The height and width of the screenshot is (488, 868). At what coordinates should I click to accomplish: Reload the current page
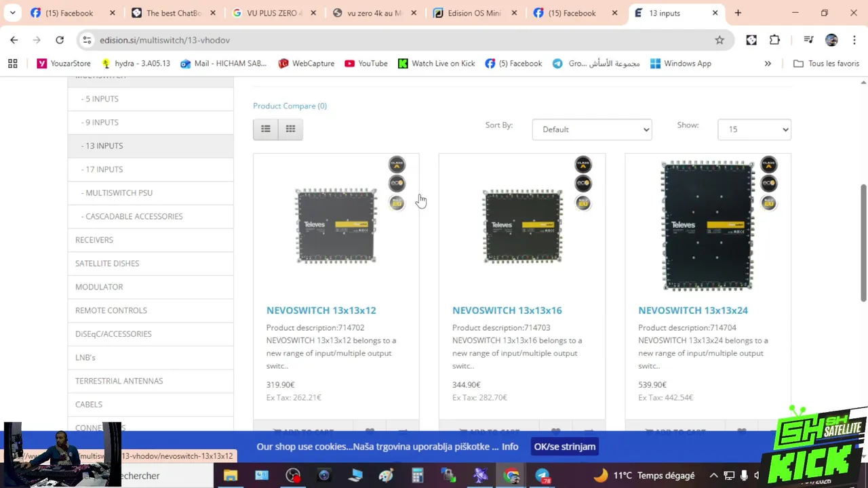tap(60, 40)
